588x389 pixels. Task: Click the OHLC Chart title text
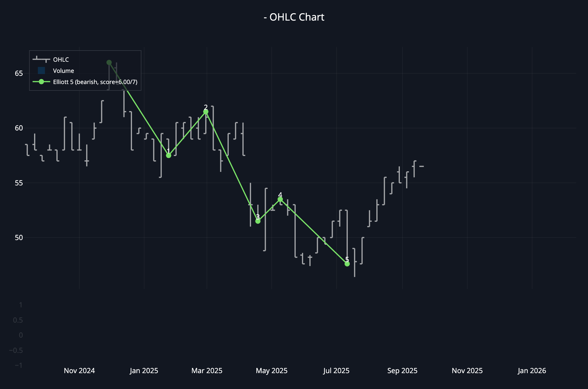[x=294, y=17]
